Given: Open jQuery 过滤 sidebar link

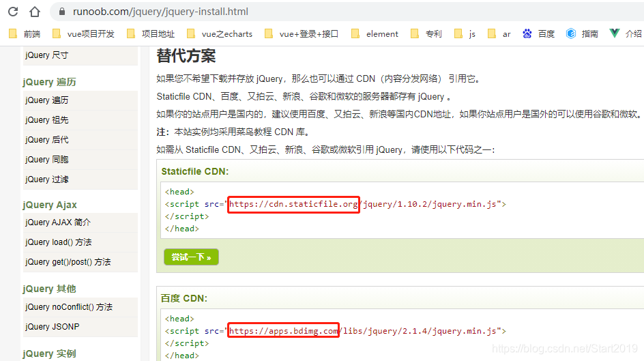Looking at the screenshot, I should 80,179.
